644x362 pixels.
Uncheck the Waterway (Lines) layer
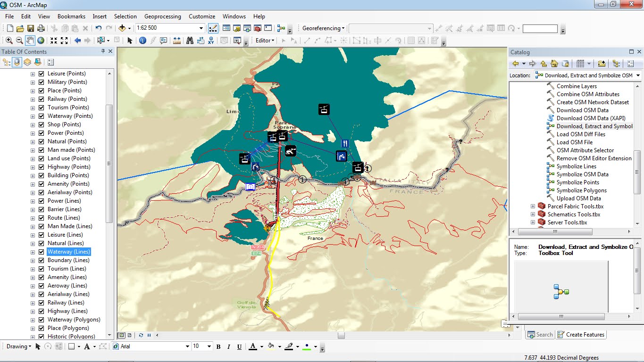41,252
